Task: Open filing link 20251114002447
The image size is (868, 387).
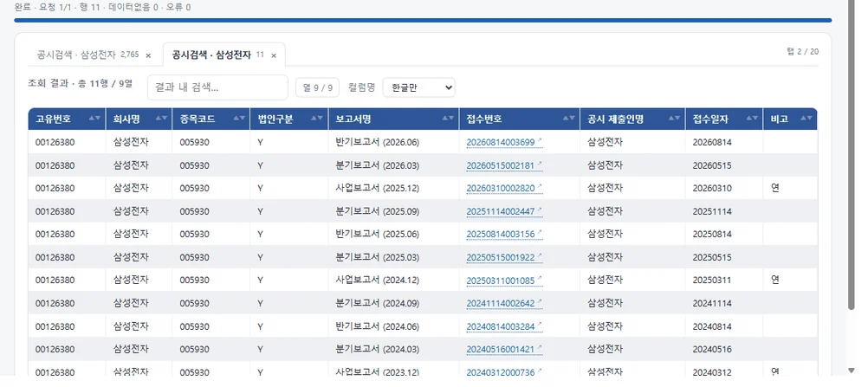Action: click(504, 211)
